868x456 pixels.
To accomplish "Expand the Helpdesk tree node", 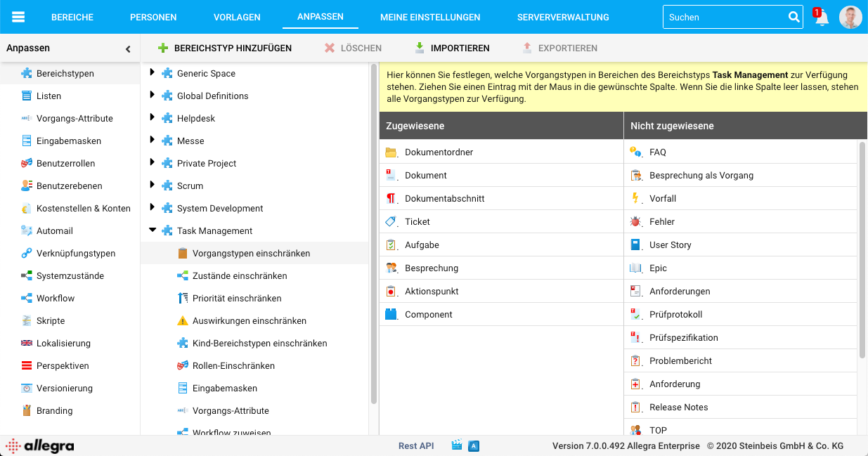I will tap(153, 118).
